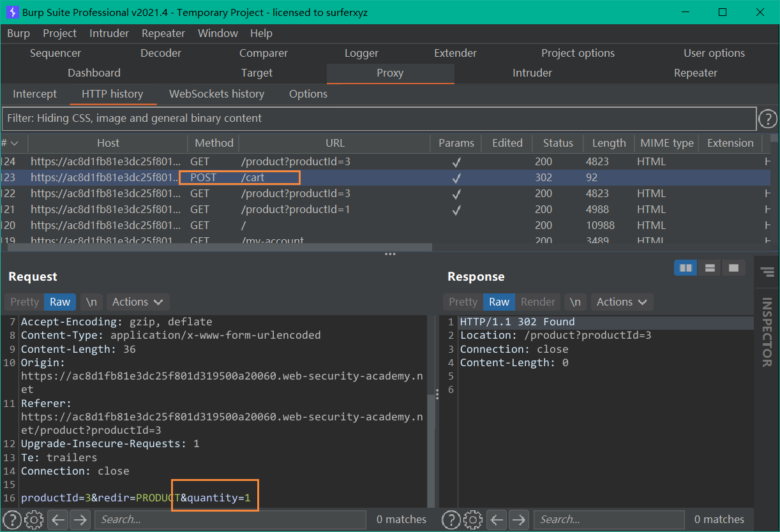Sort by Host column header
The height and width of the screenshot is (532, 780).
pos(108,144)
